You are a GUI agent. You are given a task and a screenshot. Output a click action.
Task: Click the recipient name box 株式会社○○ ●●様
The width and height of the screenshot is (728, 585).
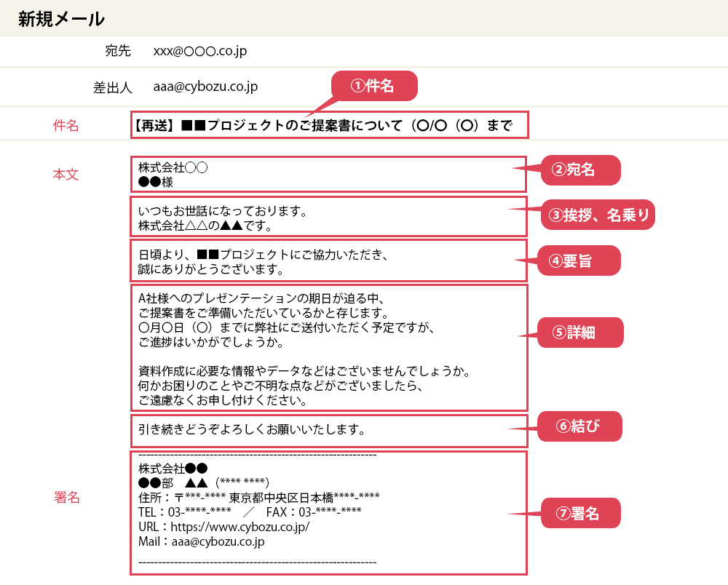click(328, 175)
